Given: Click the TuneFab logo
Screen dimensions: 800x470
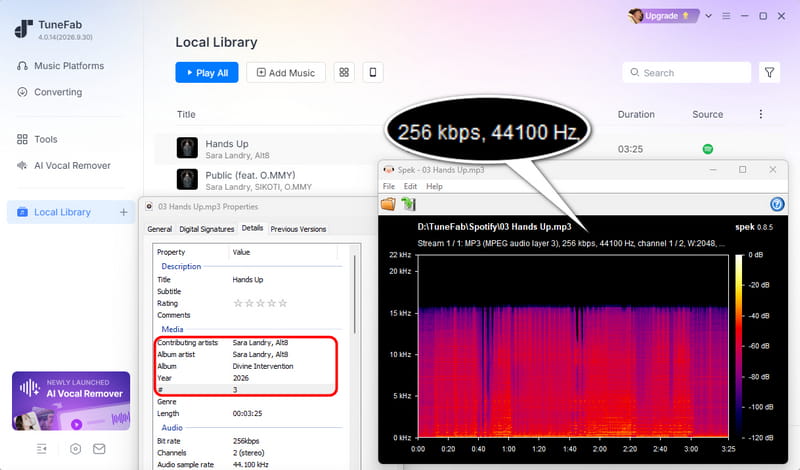Looking at the screenshot, I should [x=23, y=29].
